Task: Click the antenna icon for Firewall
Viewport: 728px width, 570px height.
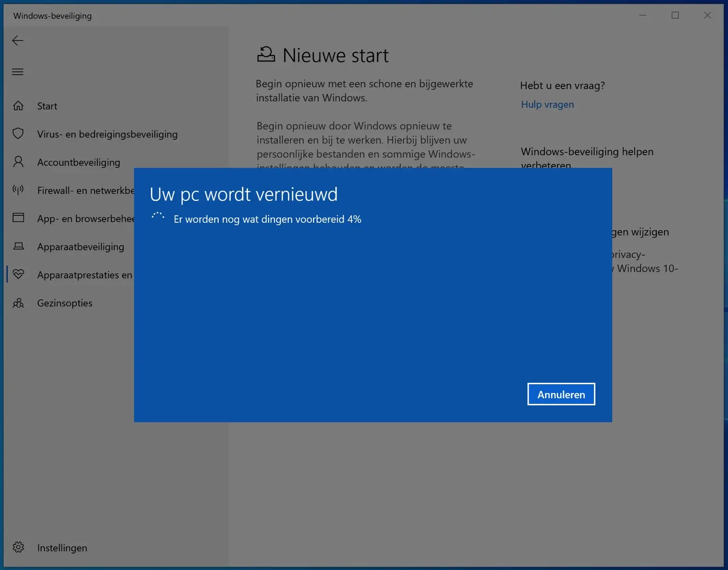Action: (18, 190)
